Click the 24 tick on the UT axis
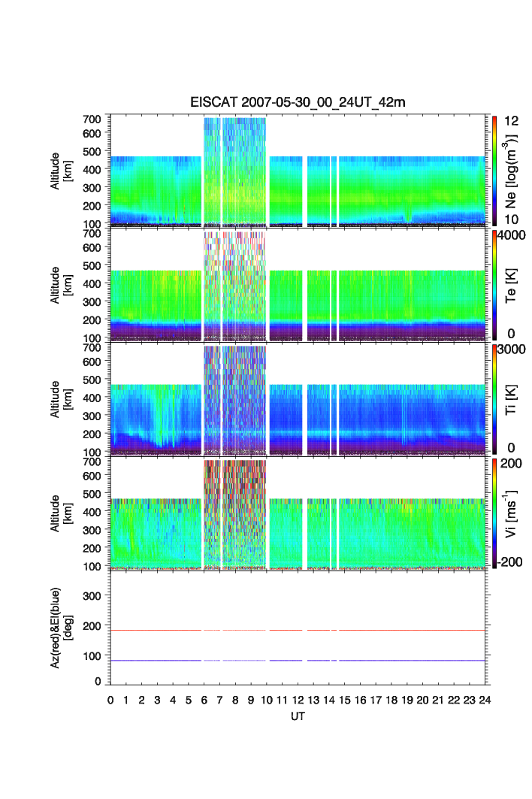This screenshot has height=799, width=532. point(485,700)
